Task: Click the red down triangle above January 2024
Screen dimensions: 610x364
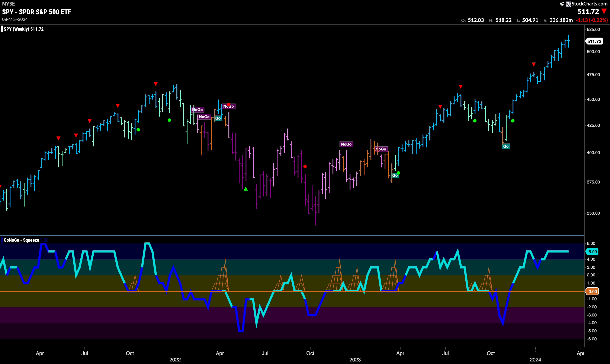Action: click(x=533, y=64)
